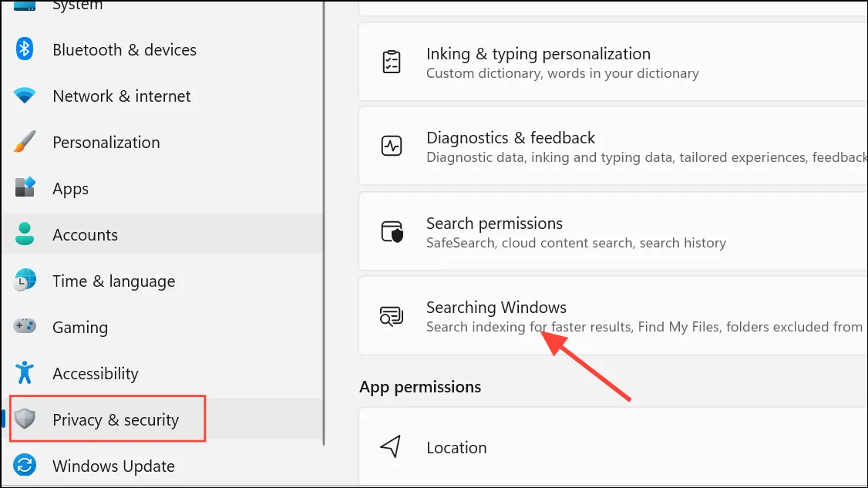Click the Personalization paintbrush icon
The height and width of the screenshot is (488, 868).
coord(25,142)
